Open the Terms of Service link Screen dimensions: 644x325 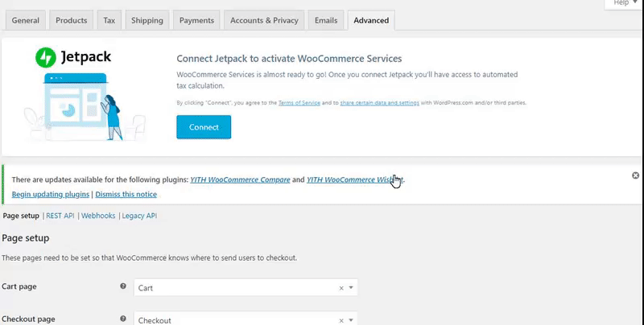299,103
